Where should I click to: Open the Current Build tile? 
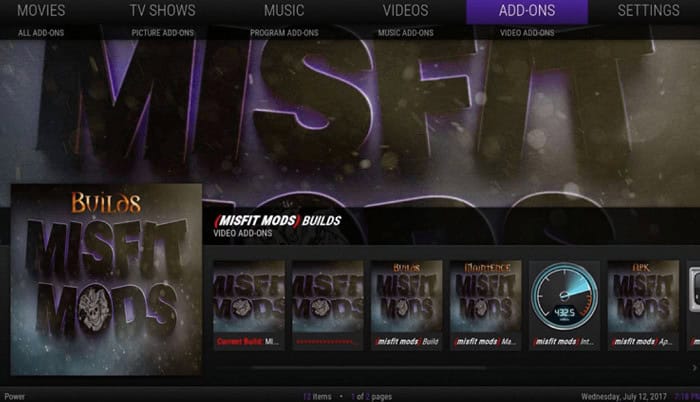tap(249, 305)
